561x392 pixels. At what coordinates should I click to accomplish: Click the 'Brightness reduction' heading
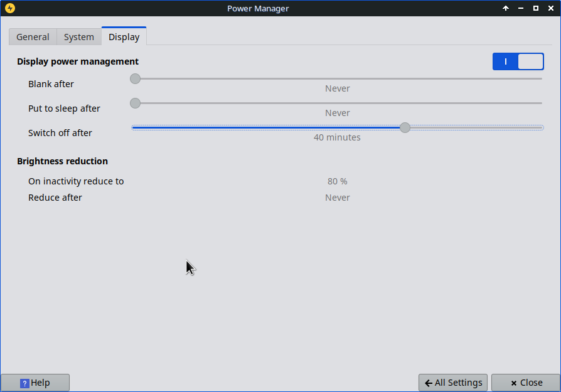[62, 161]
